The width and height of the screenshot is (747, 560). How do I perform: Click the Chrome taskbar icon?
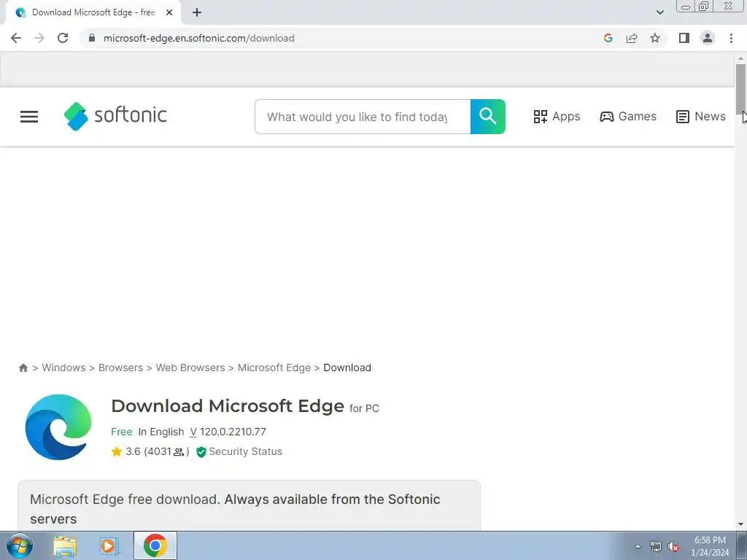155,545
